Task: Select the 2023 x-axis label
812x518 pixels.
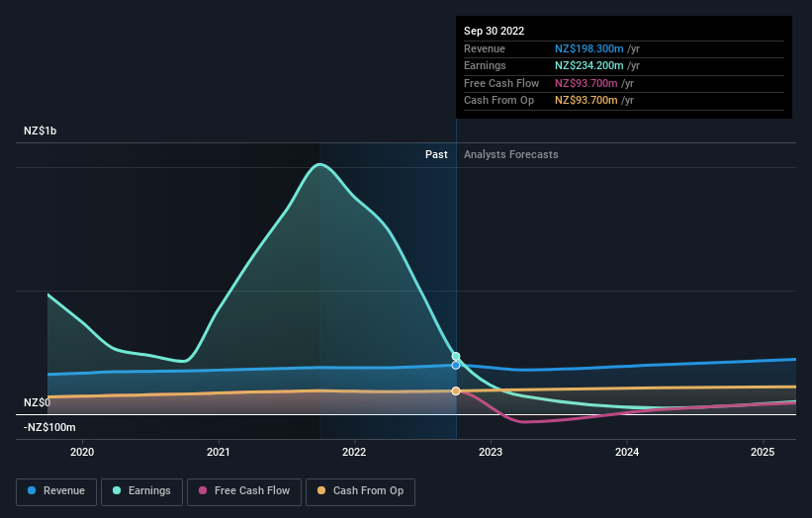Action: (491, 452)
